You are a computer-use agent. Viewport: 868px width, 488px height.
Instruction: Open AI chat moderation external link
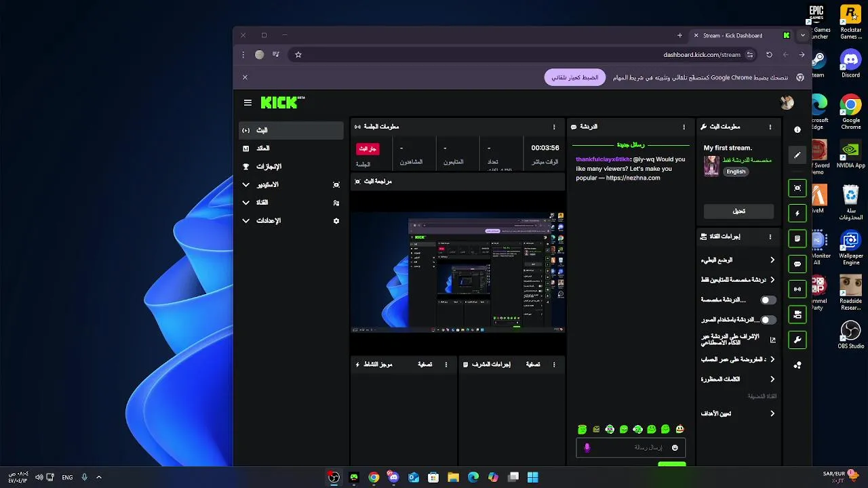(x=772, y=340)
